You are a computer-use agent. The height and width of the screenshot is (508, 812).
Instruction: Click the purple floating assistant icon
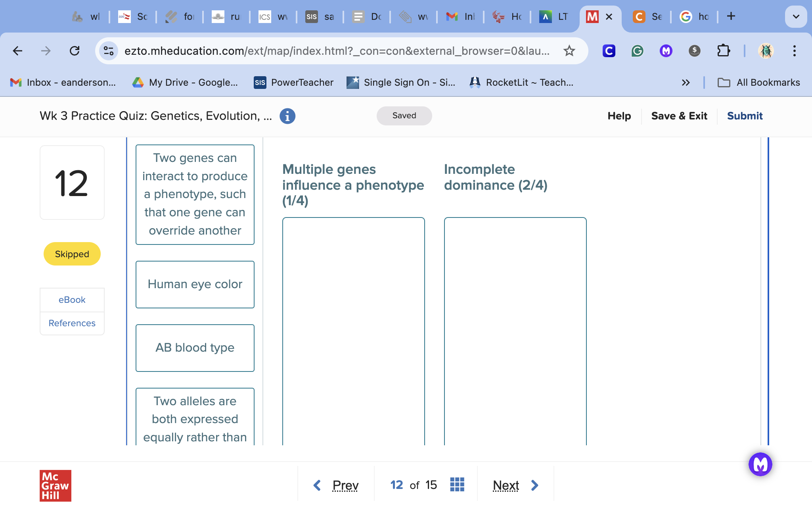point(760,464)
